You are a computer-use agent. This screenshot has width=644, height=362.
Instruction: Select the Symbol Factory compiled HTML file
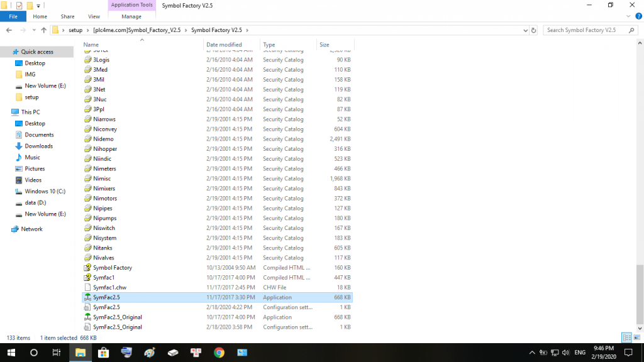[x=113, y=268]
